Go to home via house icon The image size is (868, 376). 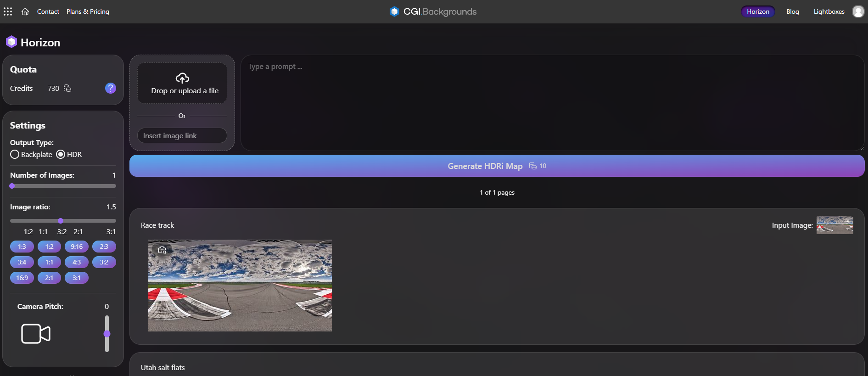25,11
